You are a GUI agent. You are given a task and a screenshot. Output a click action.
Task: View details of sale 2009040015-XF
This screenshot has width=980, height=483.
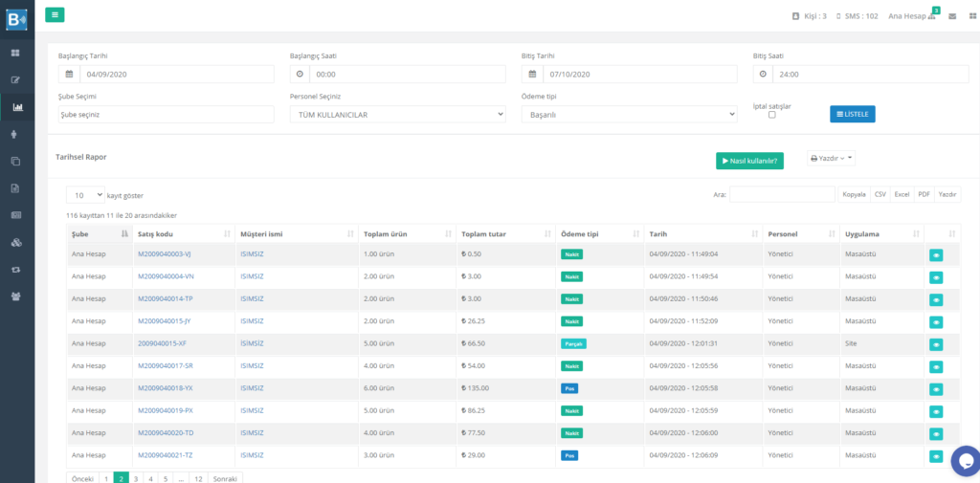coord(936,344)
